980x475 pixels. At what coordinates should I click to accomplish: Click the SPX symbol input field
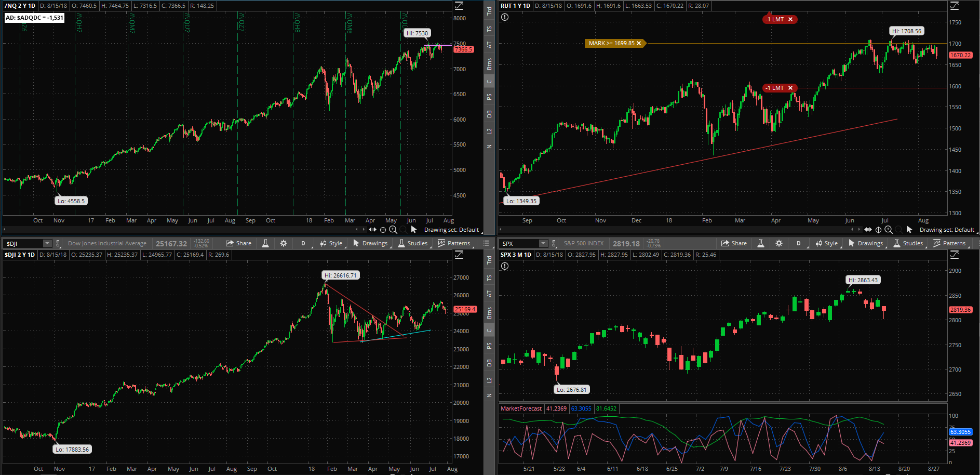click(x=520, y=243)
